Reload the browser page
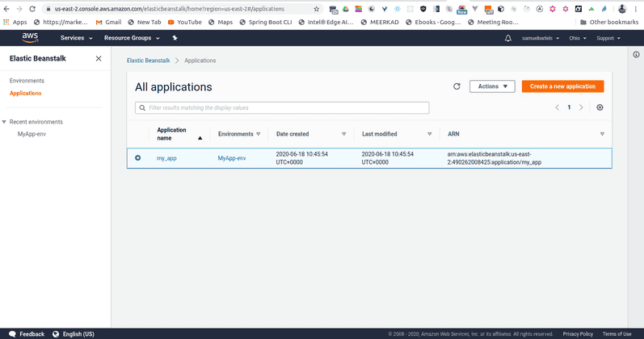Image resolution: width=644 pixels, height=339 pixels. pyautogui.click(x=32, y=9)
